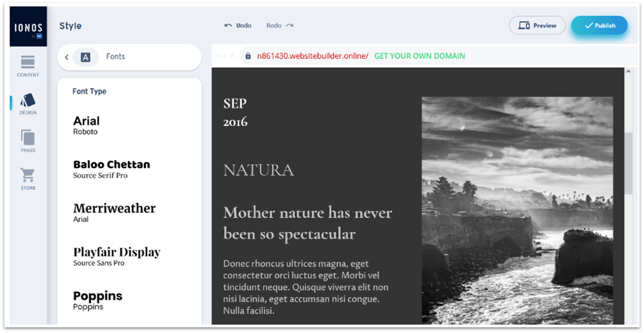The height and width of the screenshot is (333, 644).
Task: Click GET YOUR OWN DOMAIN link
Action: [419, 56]
